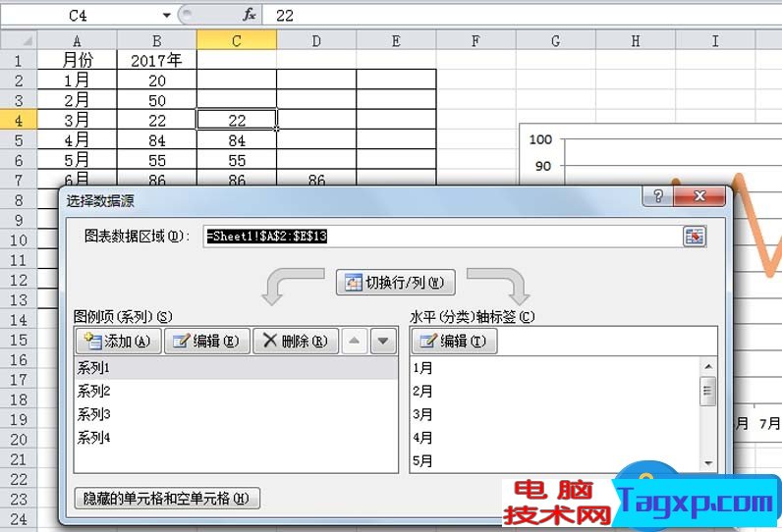Click cell B2 containing 20
Image resolution: width=782 pixels, height=532 pixels.
[156, 80]
